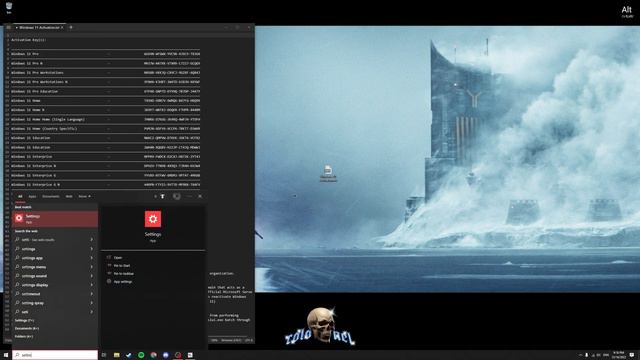
Task: Select the Notepad Windows 11 Activation tab
Action: pyautogui.click(x=39, y=27)
